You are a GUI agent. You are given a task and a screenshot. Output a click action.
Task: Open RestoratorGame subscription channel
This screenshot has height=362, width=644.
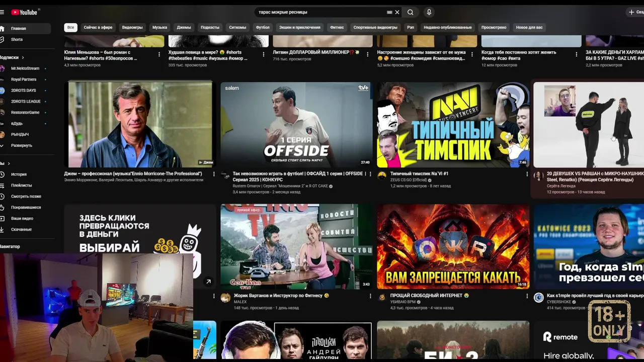pos(25,113)
